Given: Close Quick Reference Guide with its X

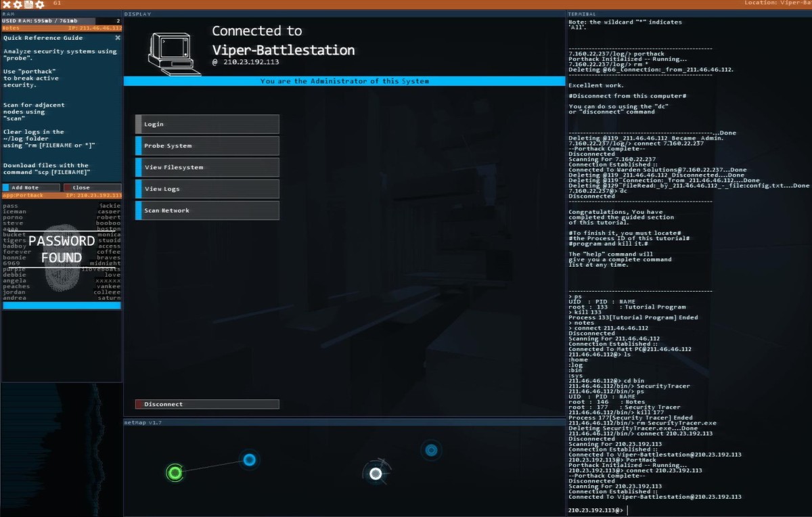Looking at the screenshot, I should (117, 38).
